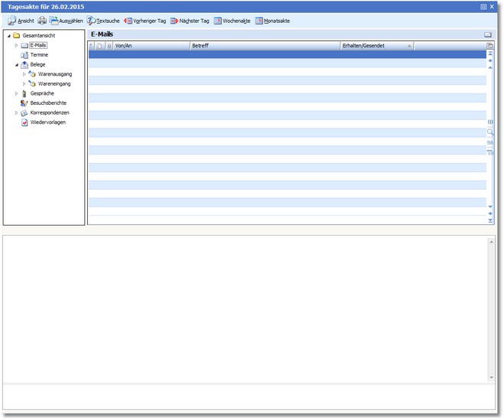This screenshot has width=504, height=420.
Task: Expand the Warenausgang node
Action: (x=24, y=74)
